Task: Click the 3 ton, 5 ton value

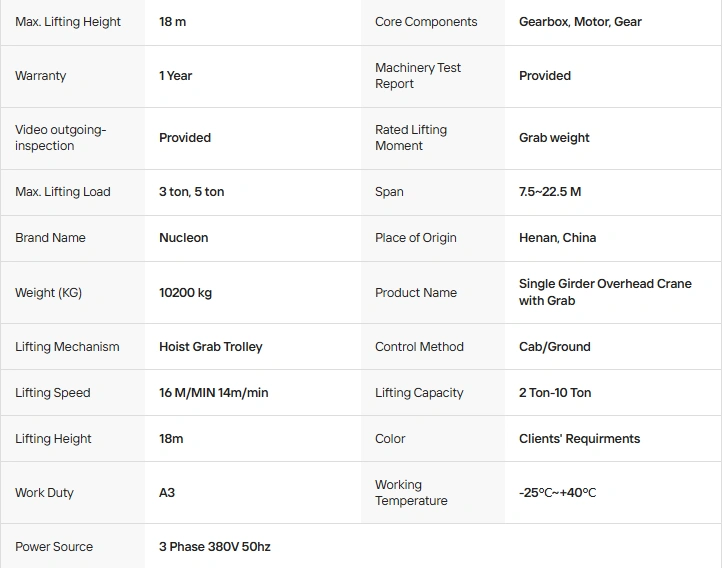Action: click(191, 191)
